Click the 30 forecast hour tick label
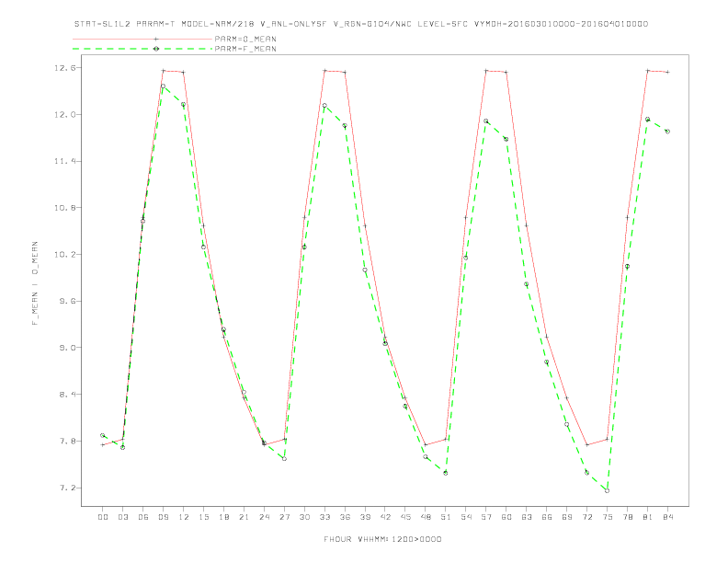 [x=304, y=517]
